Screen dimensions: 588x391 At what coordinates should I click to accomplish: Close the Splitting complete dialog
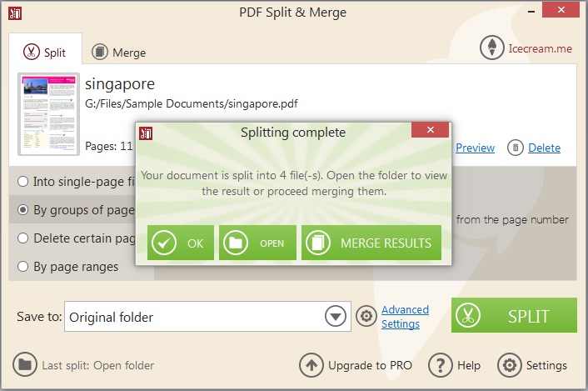430,130
